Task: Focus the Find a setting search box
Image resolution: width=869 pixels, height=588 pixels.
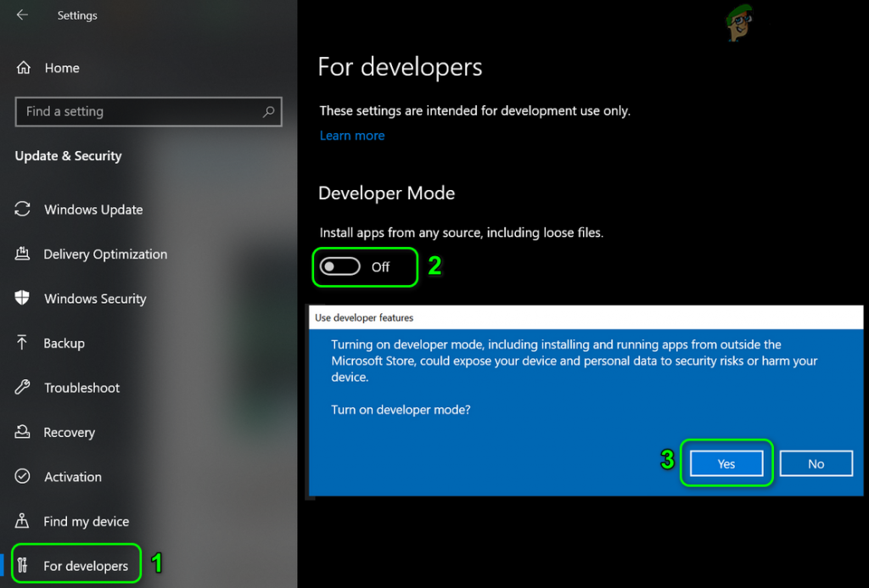Action: pyautogui.click(x=149, y=111)
